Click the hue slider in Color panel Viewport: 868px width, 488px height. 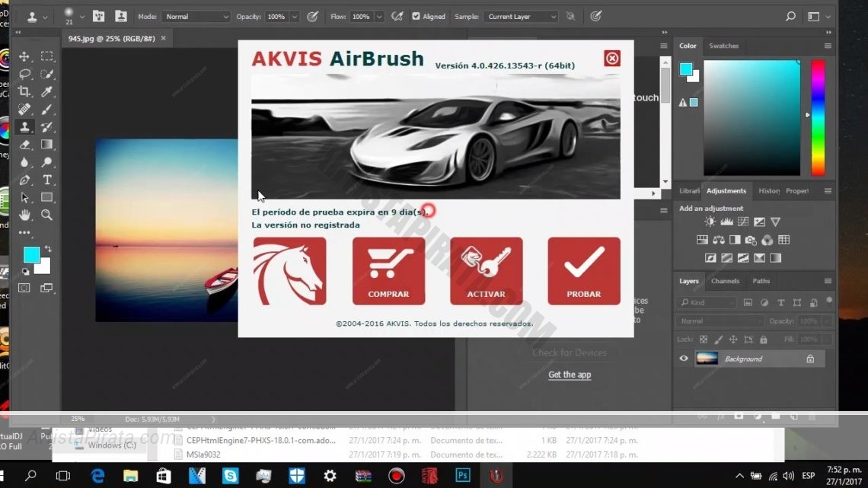pyautogui.click(x=819, y=118)
